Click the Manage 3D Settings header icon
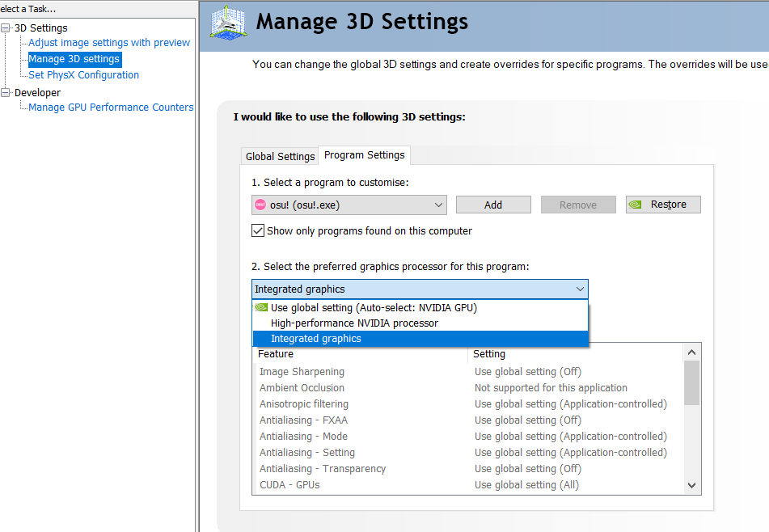769x532 pixels. click(x=228, y=23)
